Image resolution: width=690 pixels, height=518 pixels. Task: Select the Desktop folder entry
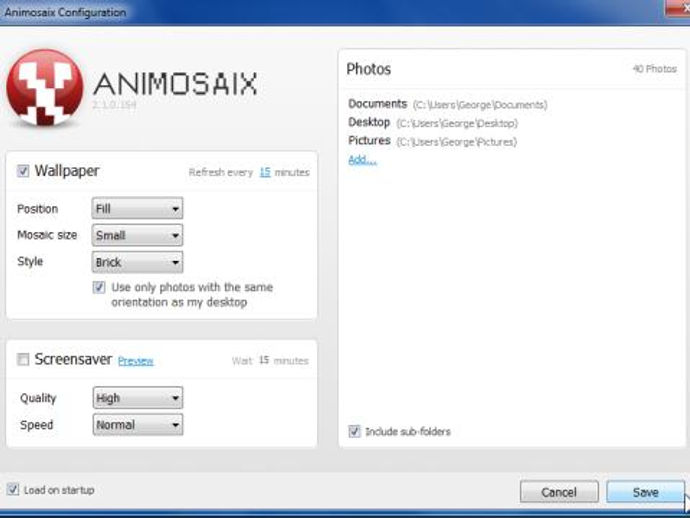point(433,123)
